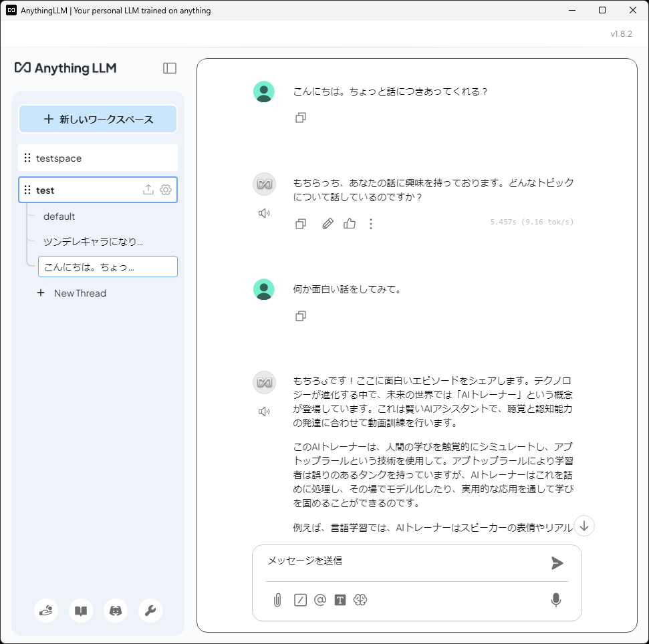Open the Discord community icon
Viewport: 649px width, 644px height.
point(115,611)
